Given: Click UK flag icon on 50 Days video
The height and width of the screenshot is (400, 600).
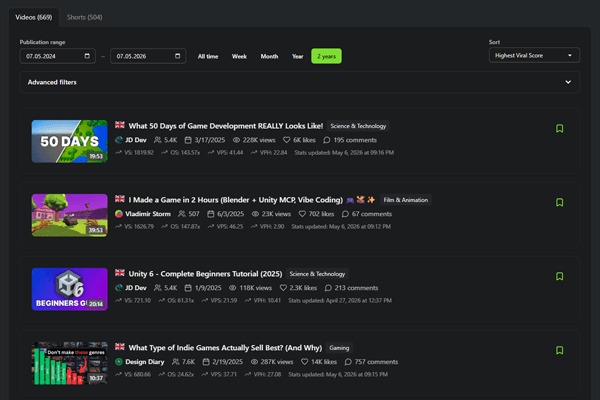Looking at the screenshot, I should tap(120, 125).
